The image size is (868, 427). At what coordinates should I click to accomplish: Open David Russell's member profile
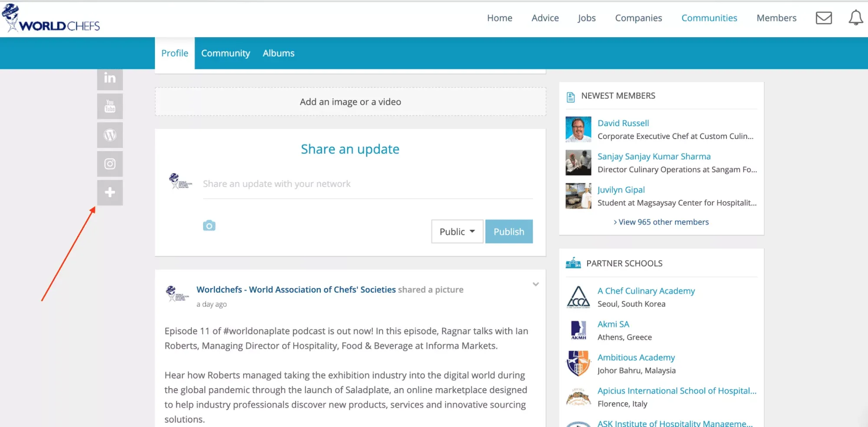coord(623,123)
